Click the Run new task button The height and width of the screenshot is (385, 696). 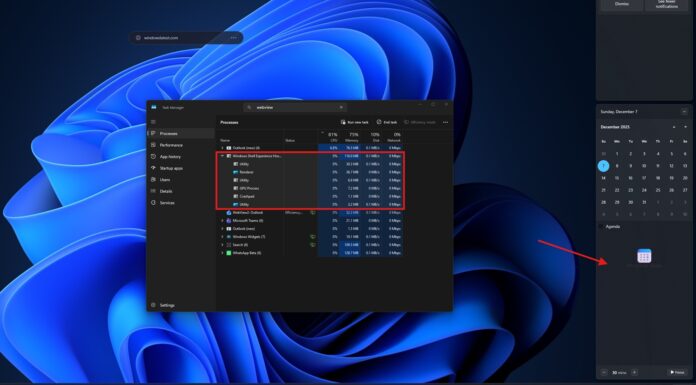pyautogui.click(x=355, y=122)
